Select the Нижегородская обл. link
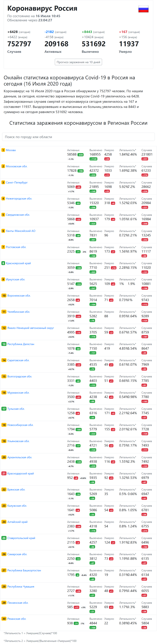Viewport: 157px width, 644px height. [19, 199]
